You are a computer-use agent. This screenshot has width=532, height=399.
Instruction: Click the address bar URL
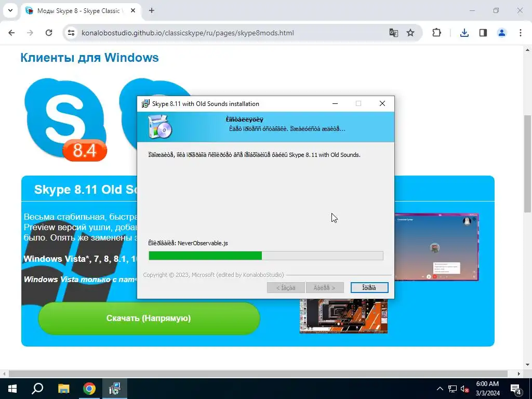[x=188, y=33]
